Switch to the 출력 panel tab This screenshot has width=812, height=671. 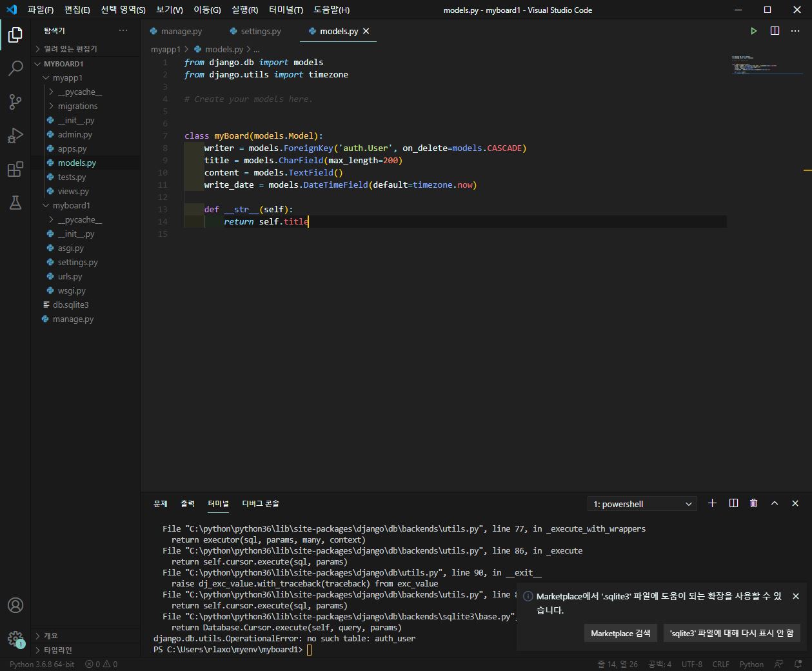tap(188, 503)
